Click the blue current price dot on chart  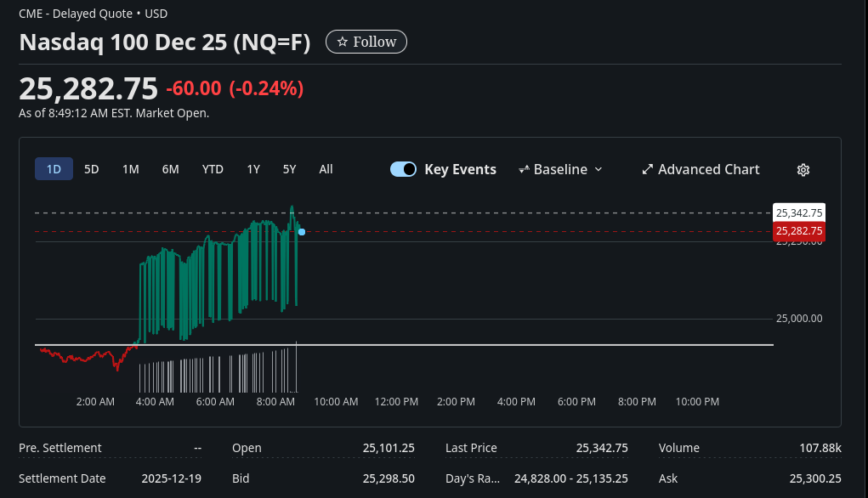click(302, 232)
